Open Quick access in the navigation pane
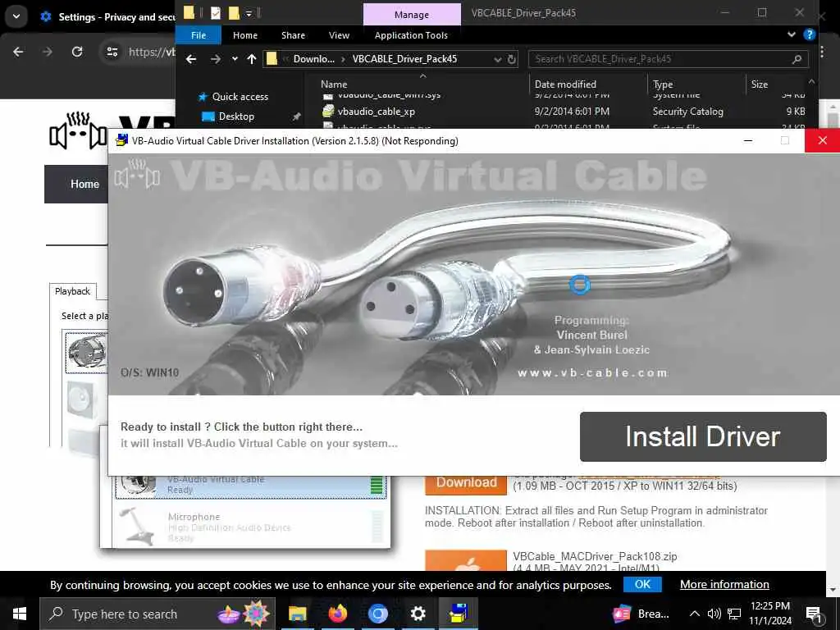 240,97
